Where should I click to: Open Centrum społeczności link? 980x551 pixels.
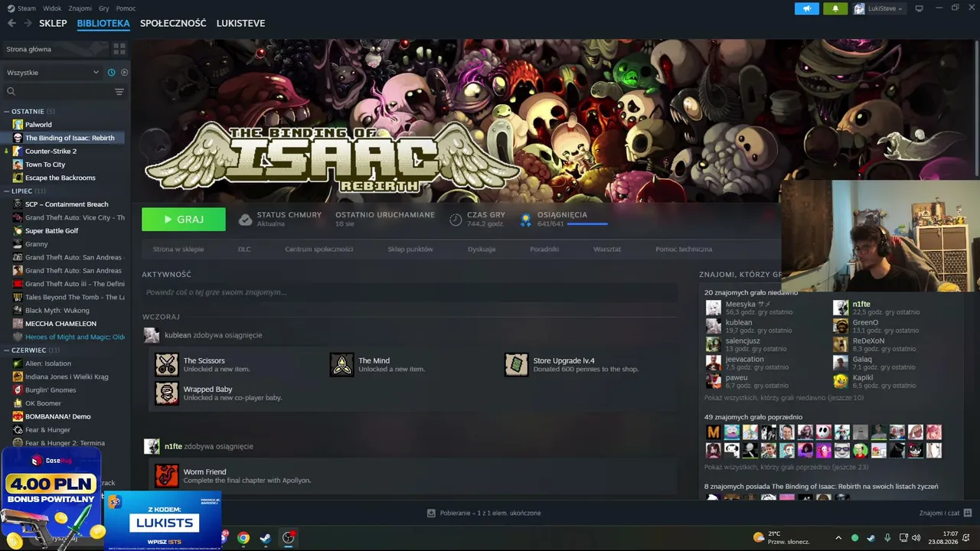318,249
